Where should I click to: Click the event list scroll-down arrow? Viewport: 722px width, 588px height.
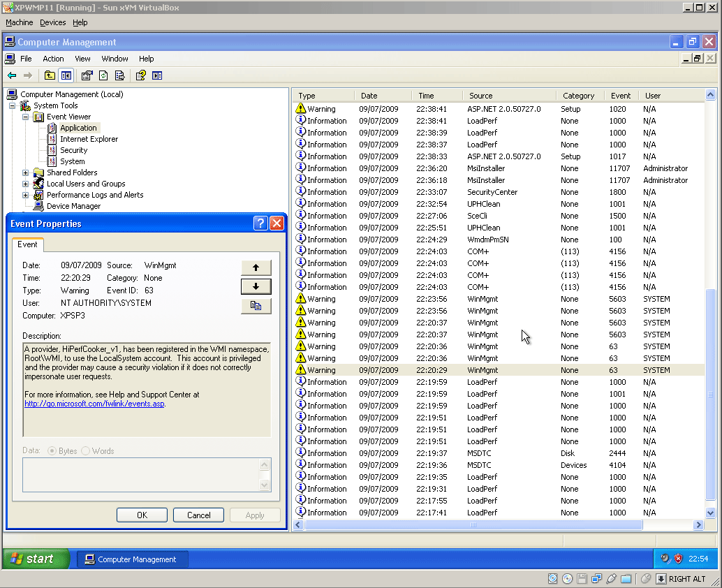(711, 513)
